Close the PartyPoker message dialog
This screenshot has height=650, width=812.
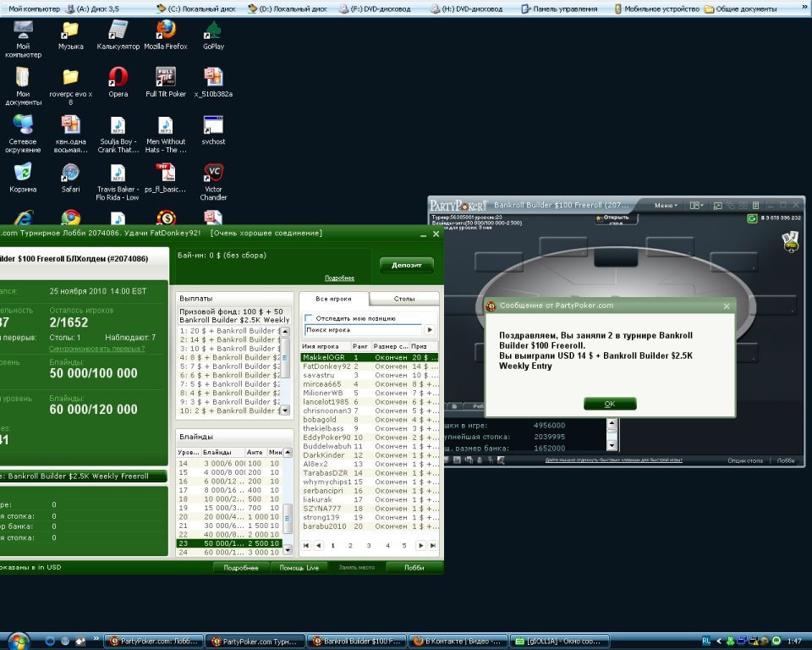coord(727,306)
